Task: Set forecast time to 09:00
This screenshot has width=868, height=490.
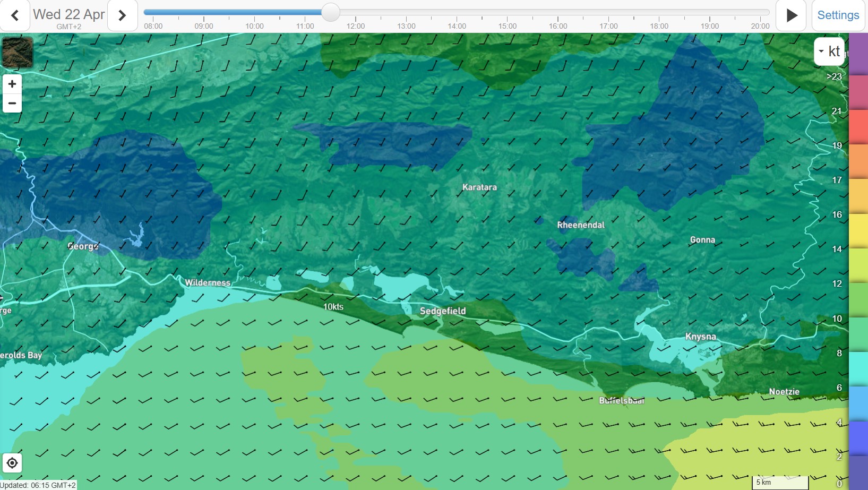Action: (x=204, y=26)
